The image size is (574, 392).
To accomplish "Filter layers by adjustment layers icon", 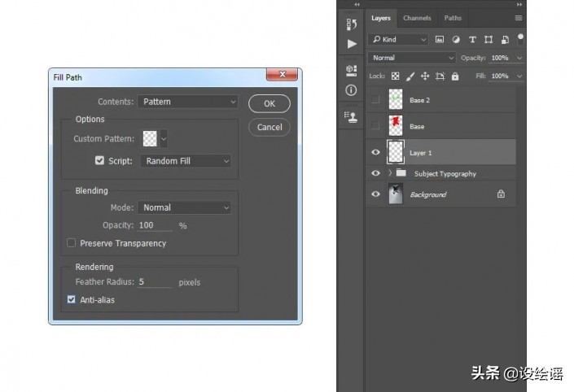I will point(456,40).
